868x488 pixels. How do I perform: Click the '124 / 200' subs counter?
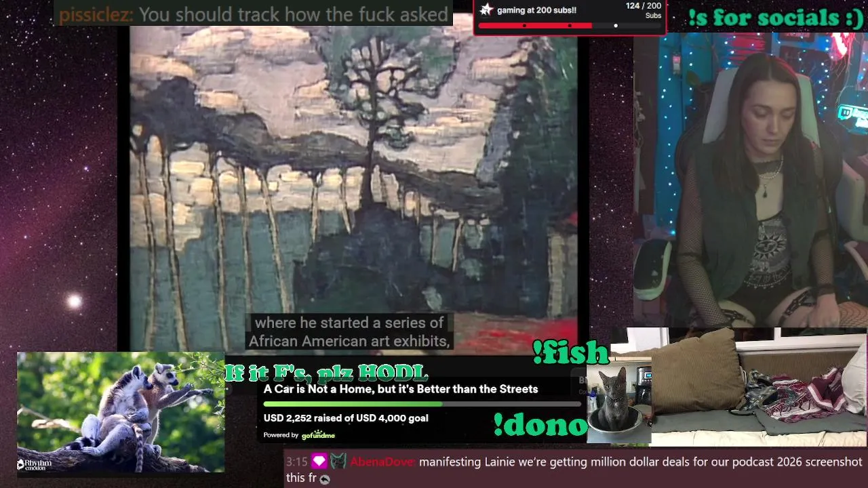pos(643,6)
